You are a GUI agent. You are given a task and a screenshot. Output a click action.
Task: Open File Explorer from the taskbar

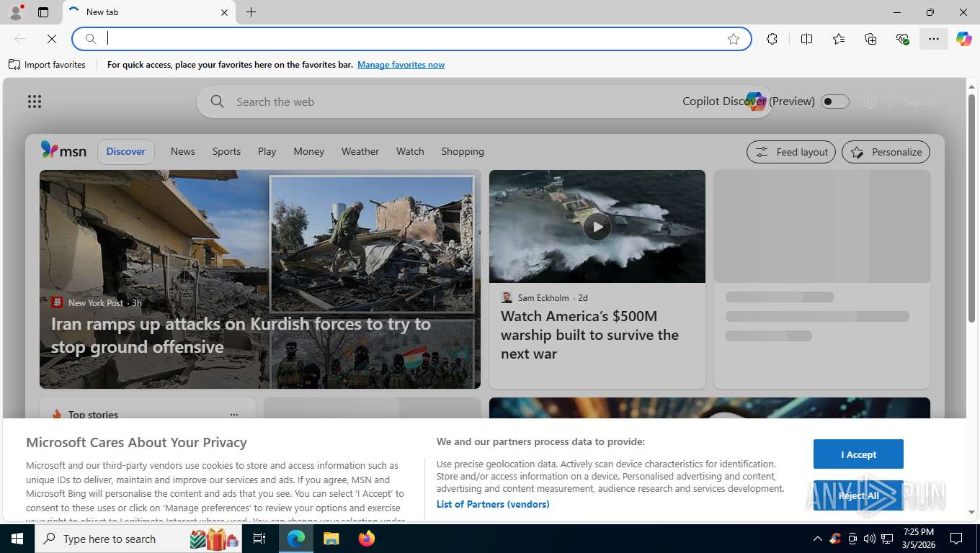point(331,539)
